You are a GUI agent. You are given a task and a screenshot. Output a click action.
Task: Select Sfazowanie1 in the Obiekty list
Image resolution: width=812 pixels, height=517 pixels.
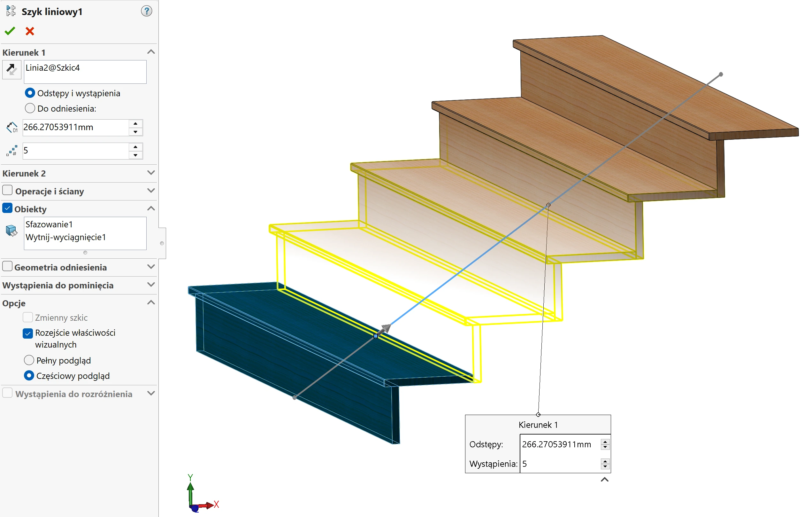pyautogui.click(x=49, y=224)
